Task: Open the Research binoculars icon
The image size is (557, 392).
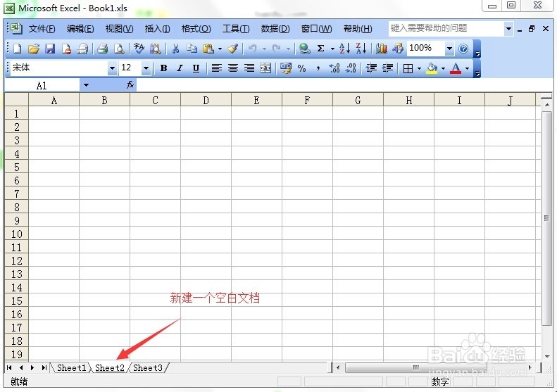Action: tap(155, 49)
